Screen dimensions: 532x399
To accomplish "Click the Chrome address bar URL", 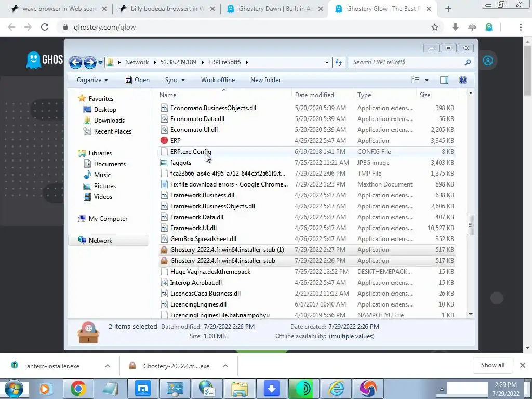I will point(104,27).
